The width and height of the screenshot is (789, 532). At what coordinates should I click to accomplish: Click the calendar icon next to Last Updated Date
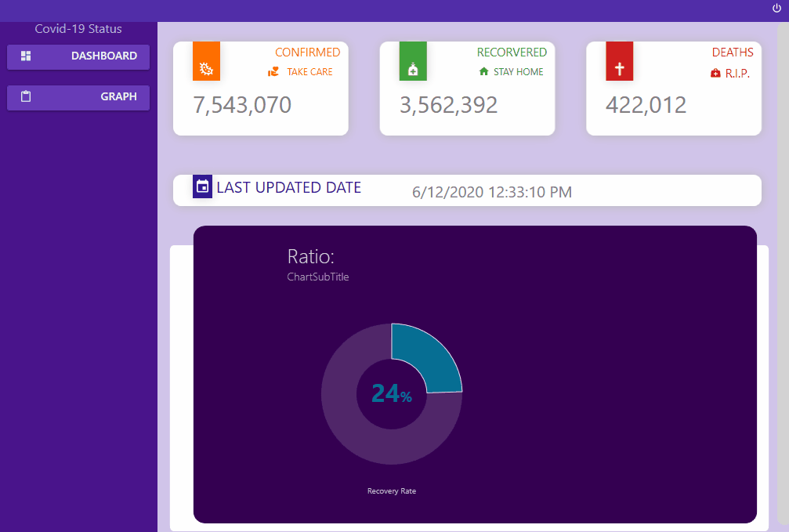tap(202, 186)
